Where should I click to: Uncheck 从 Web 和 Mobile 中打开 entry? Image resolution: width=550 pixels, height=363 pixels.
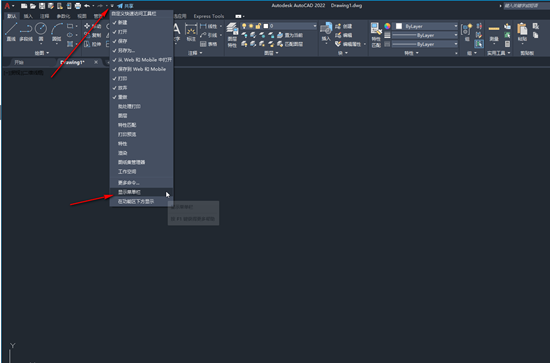point(141,60)
